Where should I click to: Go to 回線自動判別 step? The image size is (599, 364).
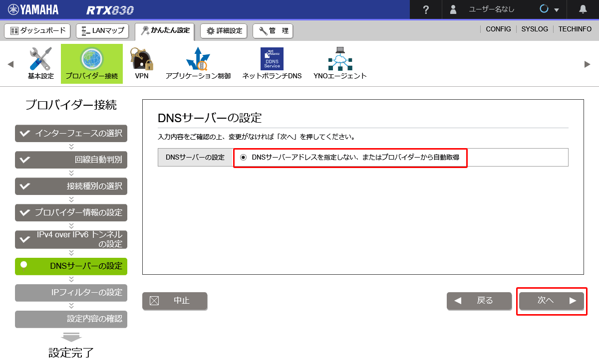(x=71, y=160)
